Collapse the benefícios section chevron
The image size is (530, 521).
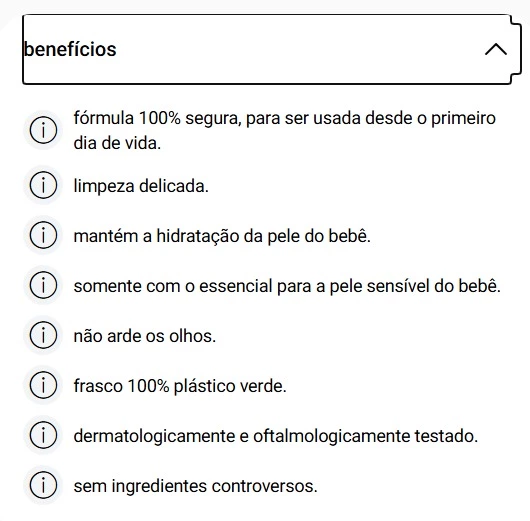click(x=496, y=49)
